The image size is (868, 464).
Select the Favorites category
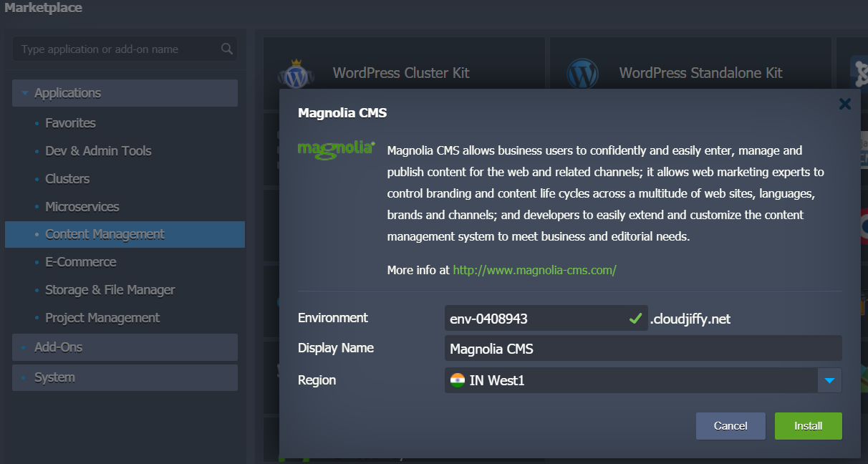[x=70, y=123]
